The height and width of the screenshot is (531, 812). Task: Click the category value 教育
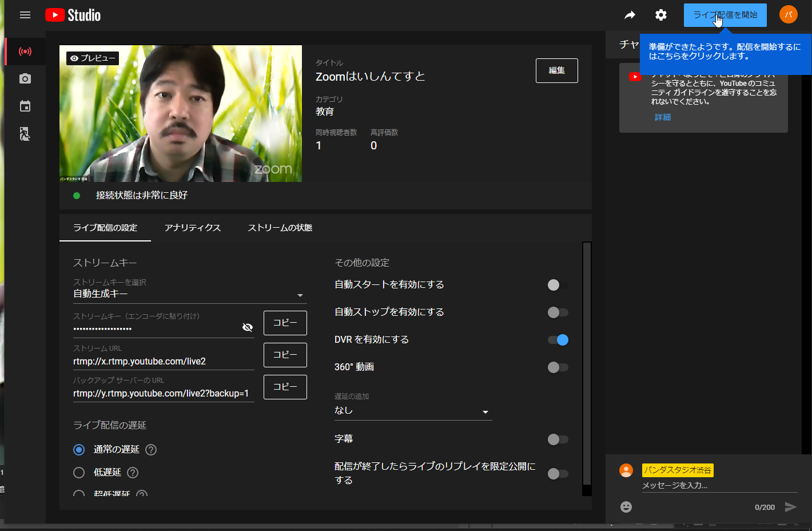[x=325, y=112]
